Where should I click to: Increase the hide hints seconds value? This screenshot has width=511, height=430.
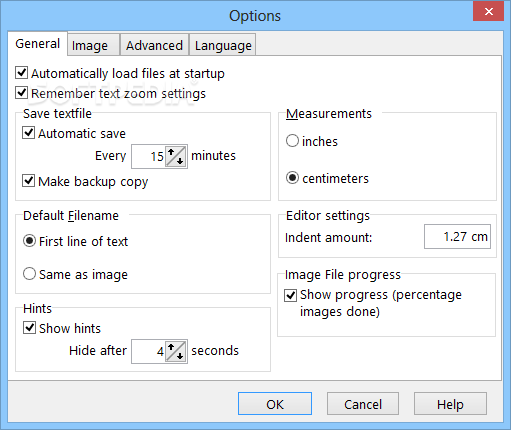(171, 347)
